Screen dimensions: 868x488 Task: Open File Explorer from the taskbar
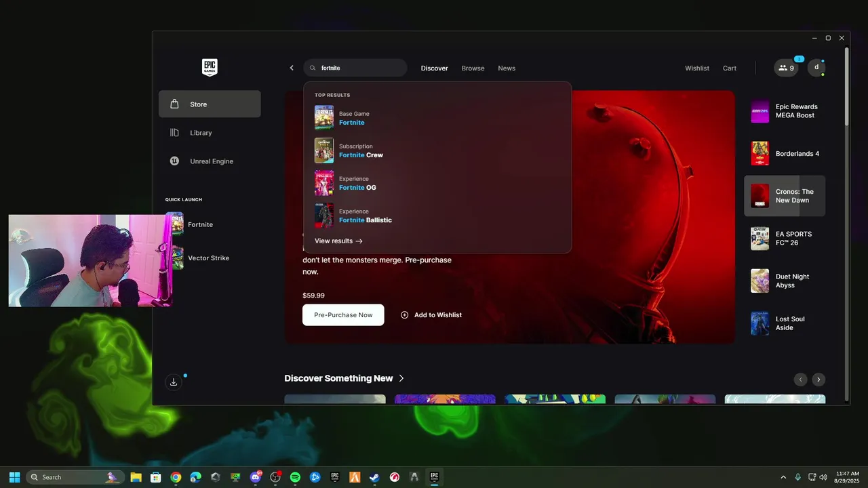click(136, 477)
